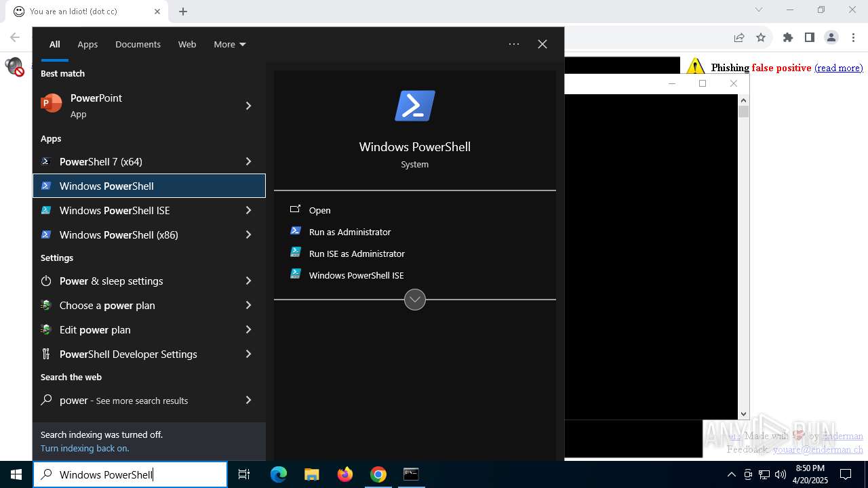Bookmark this page with star icon
This screenshot has width=868, height=488.
(761, 37)
